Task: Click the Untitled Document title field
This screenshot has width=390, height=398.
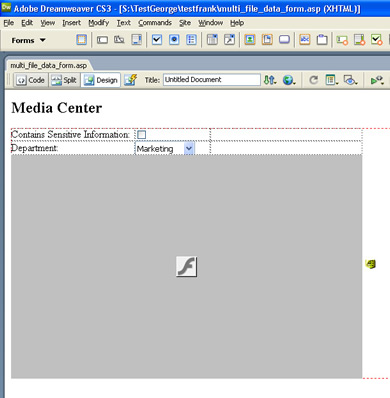Action: [212, 80]
